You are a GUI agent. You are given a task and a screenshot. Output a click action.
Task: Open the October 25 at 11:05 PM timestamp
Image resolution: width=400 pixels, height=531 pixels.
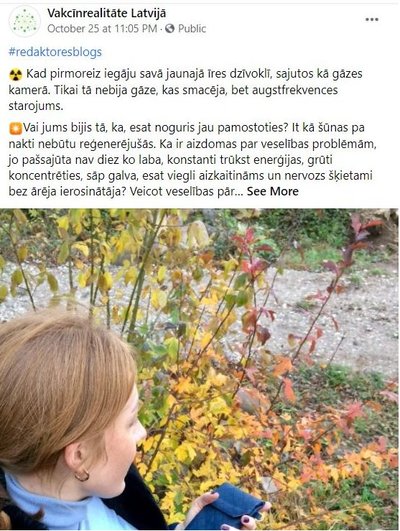pos(102,29)
